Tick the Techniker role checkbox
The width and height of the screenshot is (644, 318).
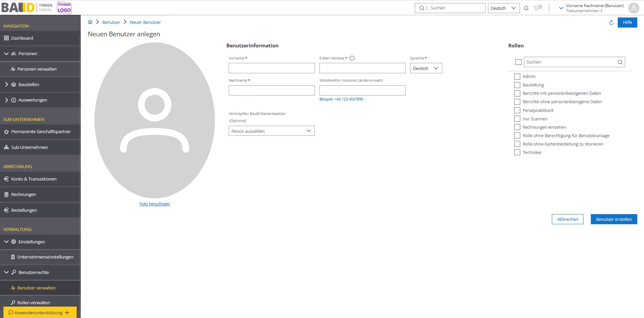517,153
